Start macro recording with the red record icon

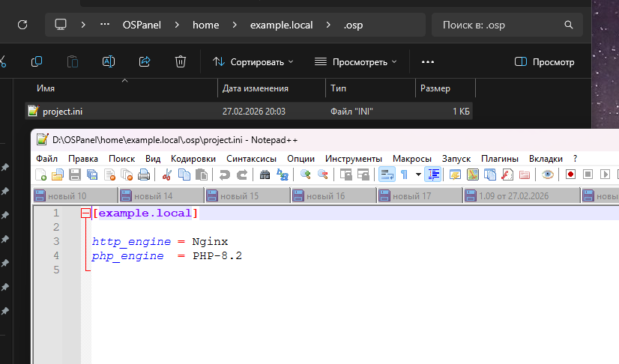570,175
